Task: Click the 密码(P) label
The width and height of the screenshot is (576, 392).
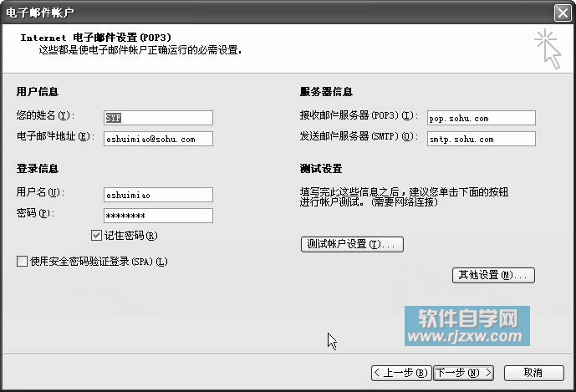Action: pos(35,213)
